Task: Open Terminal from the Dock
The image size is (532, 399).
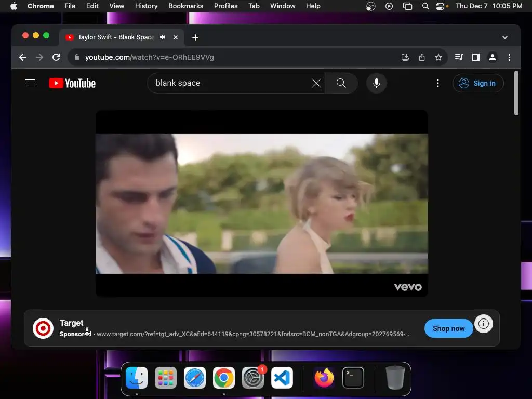Action: (x=353, y=378)
